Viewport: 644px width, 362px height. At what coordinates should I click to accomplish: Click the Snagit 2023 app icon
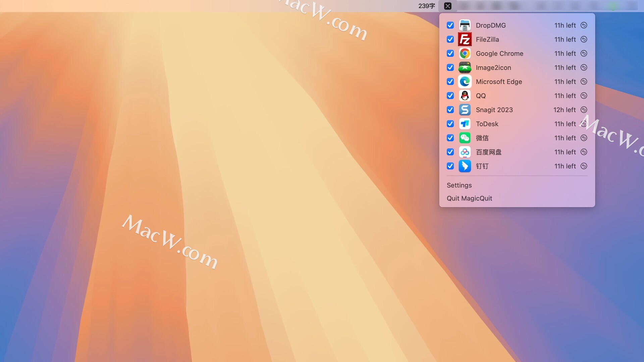(x=465, y=110)
